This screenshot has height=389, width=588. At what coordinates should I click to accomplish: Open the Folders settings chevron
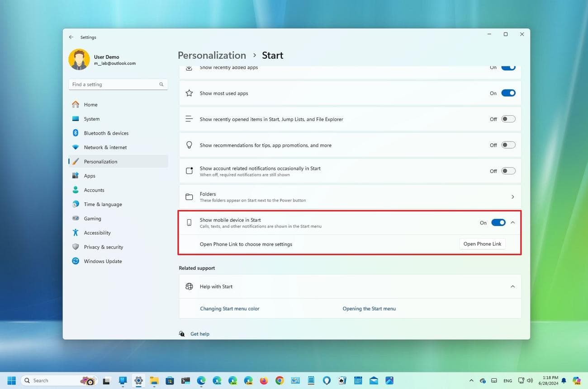pos(512,197)
